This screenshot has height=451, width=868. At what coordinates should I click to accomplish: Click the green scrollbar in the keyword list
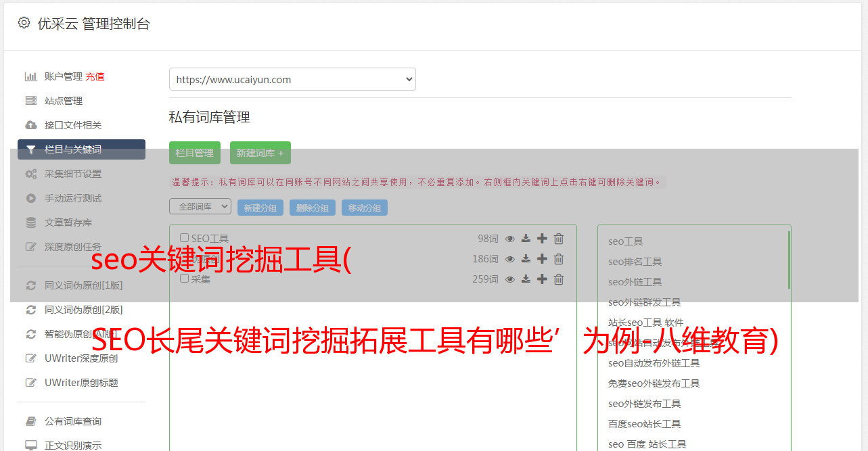tap(788, 260)
